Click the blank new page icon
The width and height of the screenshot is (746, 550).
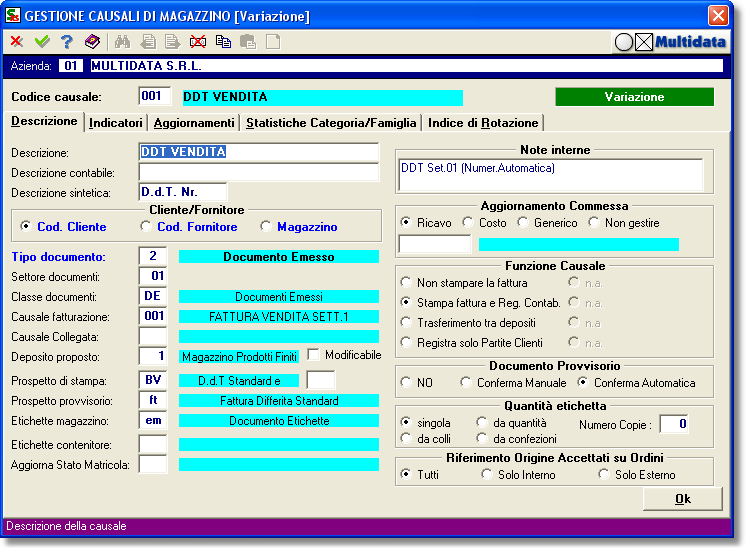(273, 42)
